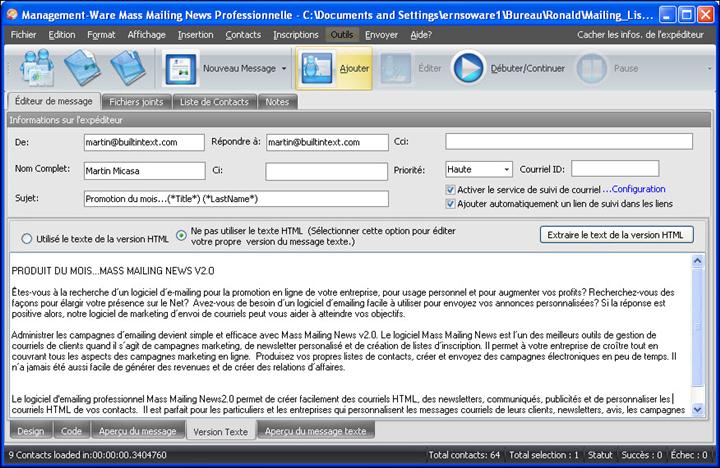720x468 pixels.
Task: Switch to the Design tab
Action: point(31,431)
